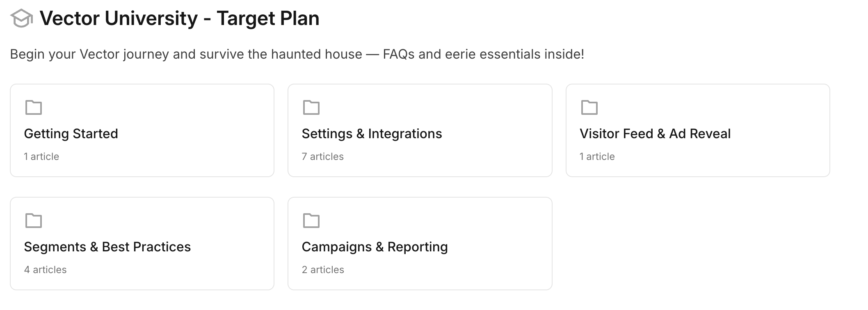Click '4 articles' under Segments & Best Practices
This screenshot has height=310, width=868.
(x=45, y=270)
